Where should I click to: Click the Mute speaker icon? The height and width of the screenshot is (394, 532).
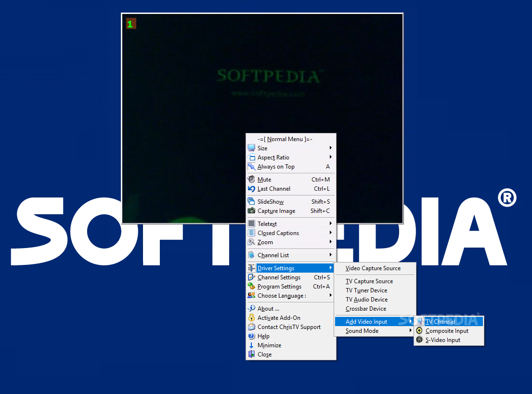[x=251, y=179]
